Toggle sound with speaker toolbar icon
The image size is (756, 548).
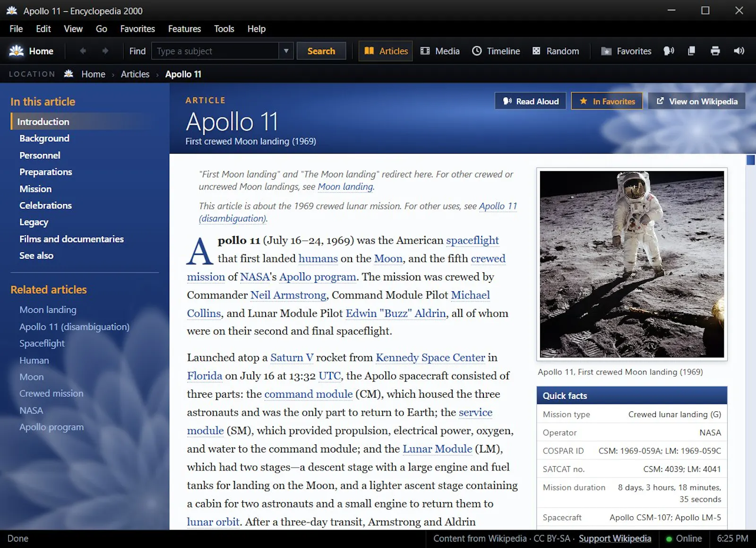tap(739, 51)
